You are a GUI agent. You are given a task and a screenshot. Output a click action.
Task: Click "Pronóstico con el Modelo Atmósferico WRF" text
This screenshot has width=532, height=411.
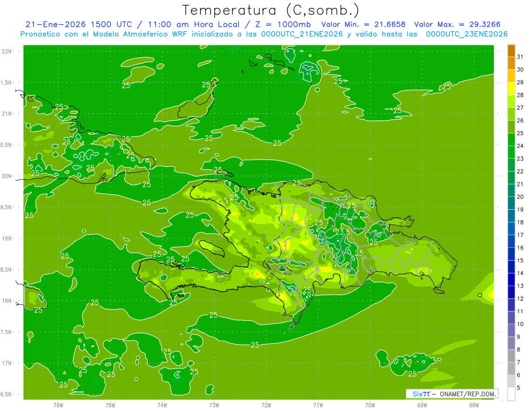click(104, 34)
